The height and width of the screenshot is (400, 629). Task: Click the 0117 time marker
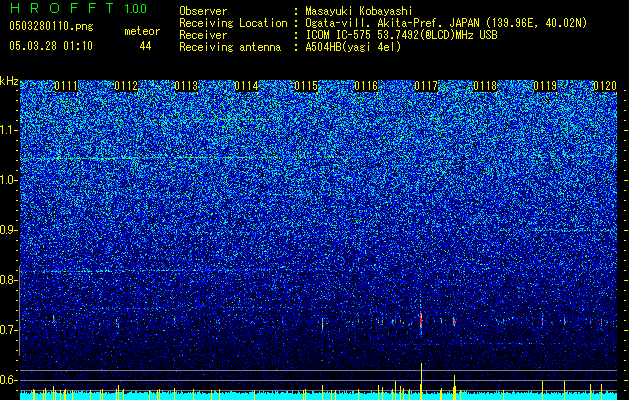point(426,86)
